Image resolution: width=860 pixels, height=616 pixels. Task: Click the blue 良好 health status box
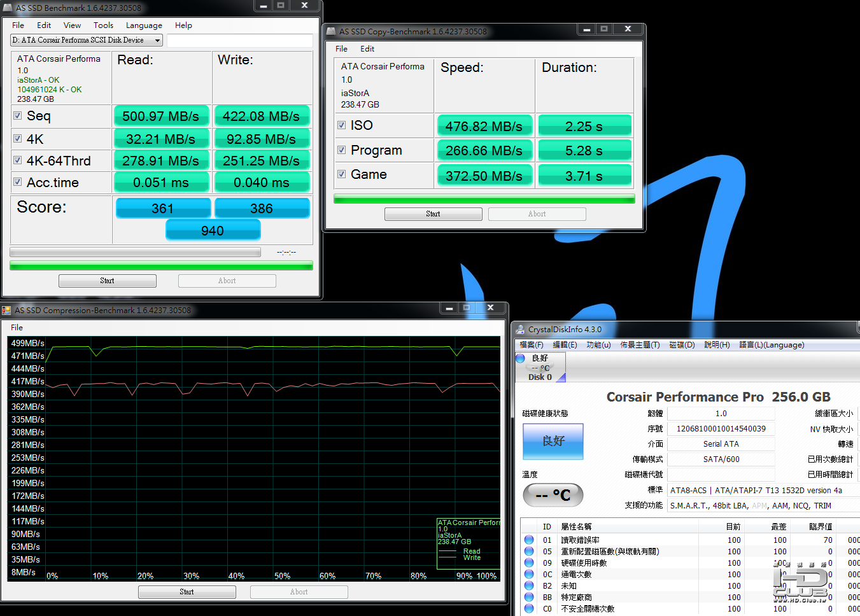pos(553,441)
